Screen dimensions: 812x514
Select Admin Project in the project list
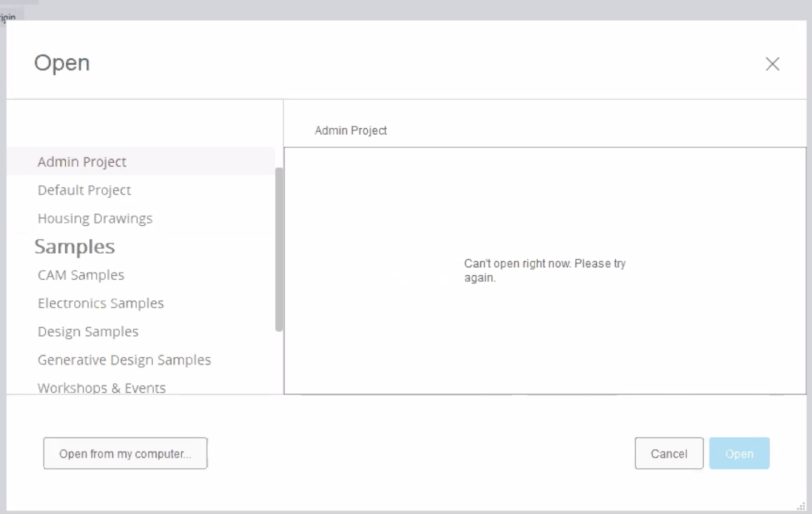tap(82, 162)
